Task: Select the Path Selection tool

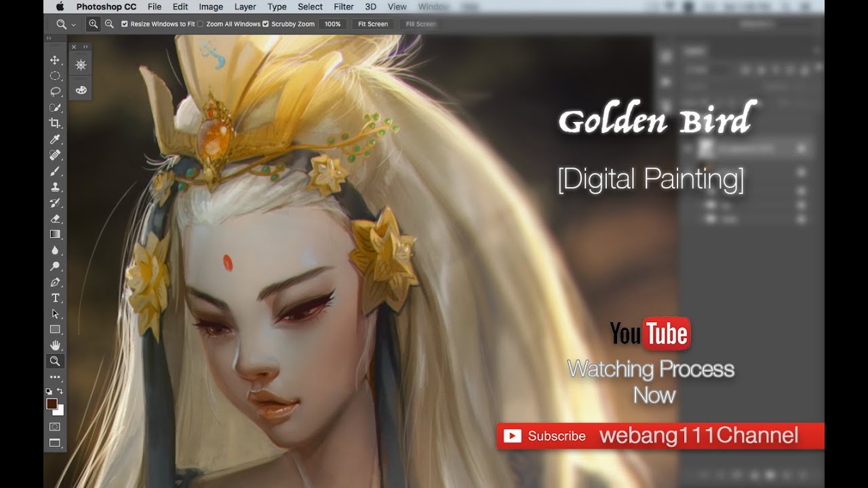Action: tap(55, 314)
